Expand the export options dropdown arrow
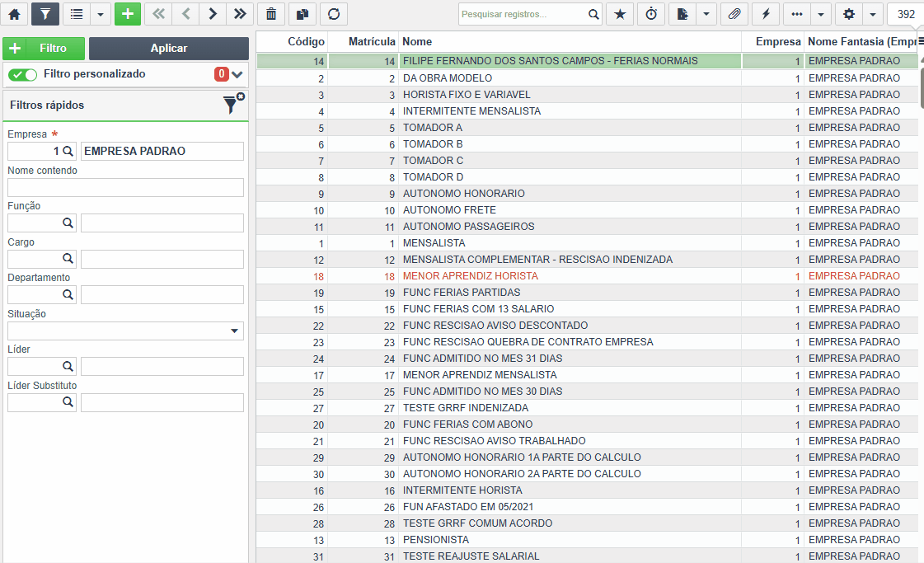The width and height of the screenshot is (924, 563). pyautogui.click(x=706, y=14)
